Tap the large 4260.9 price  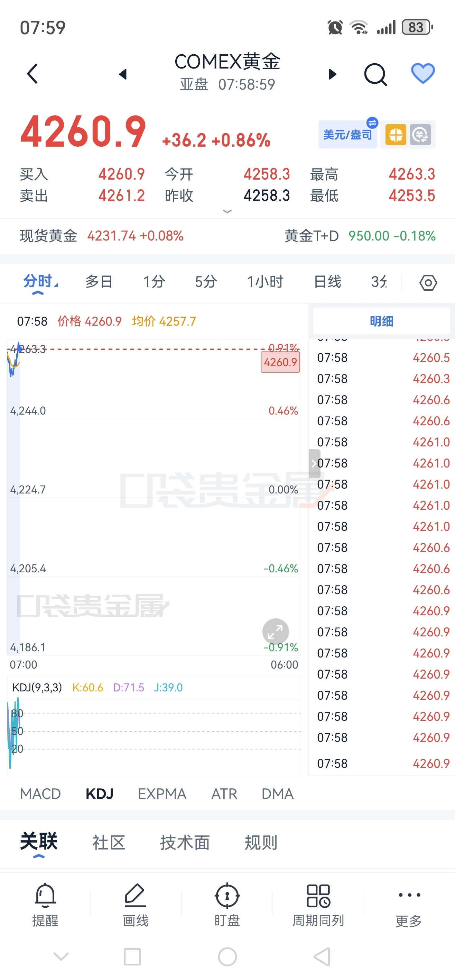(83, 131)
